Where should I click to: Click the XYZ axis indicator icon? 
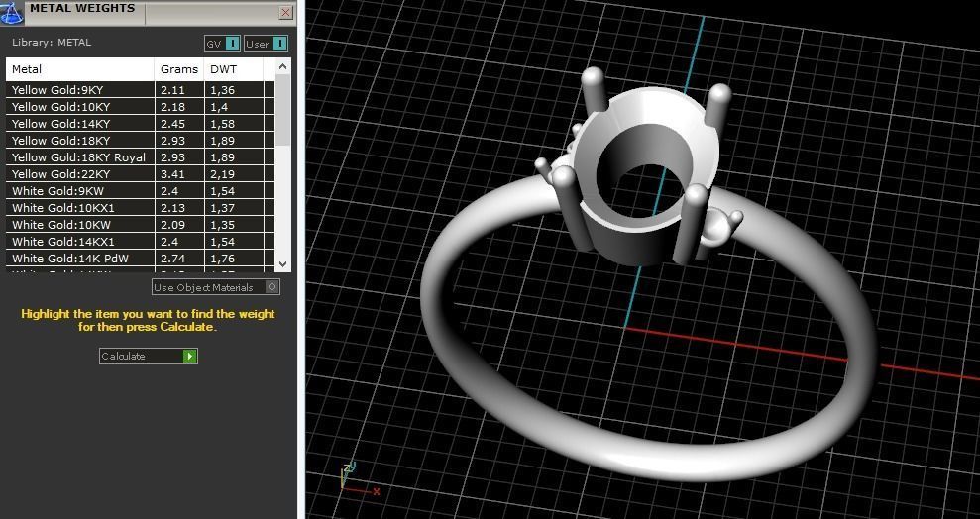[x=359, y=479]
